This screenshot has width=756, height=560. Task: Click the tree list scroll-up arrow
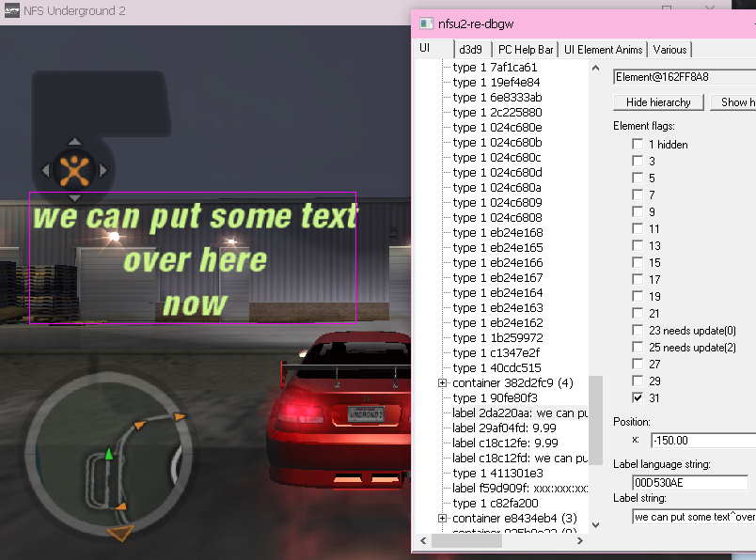[x=594, y=69]
